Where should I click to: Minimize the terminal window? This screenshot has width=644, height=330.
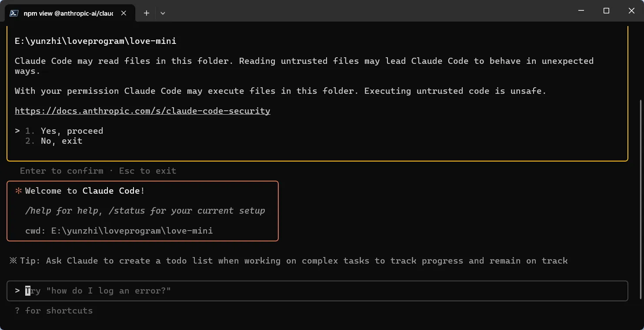pos(581,11)
